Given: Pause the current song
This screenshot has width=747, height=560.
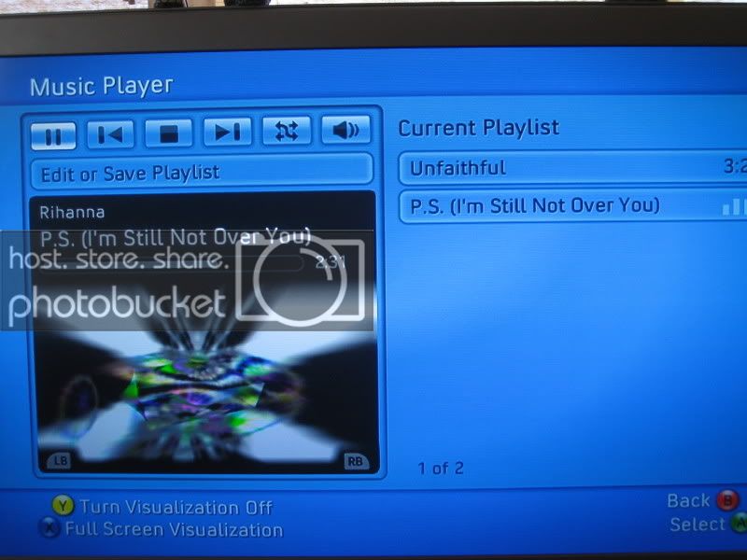Looking at the screenshot, I should (x=53, y=135).
